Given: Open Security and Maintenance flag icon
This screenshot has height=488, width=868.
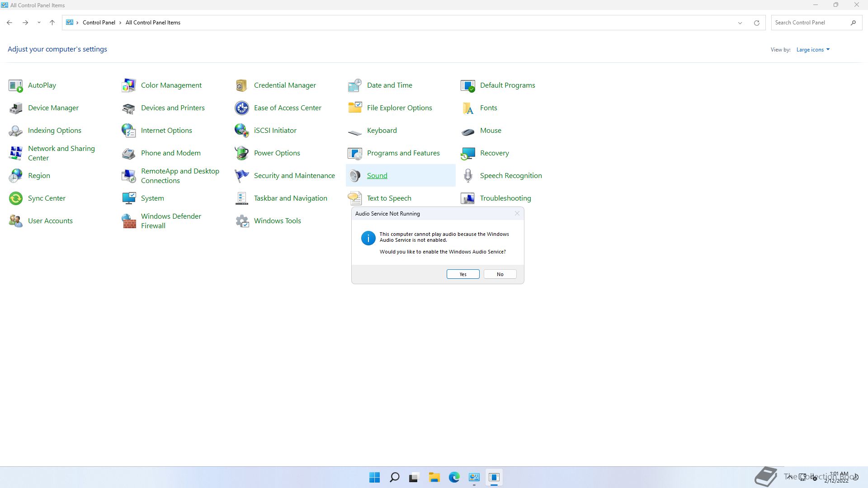Looking at the screenshot, I should (241, 176).
